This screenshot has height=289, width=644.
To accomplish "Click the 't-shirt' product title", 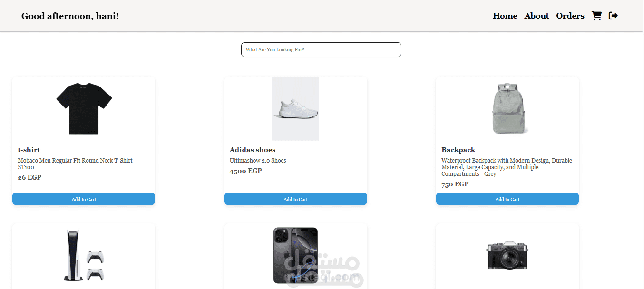I will coord(29,150).
